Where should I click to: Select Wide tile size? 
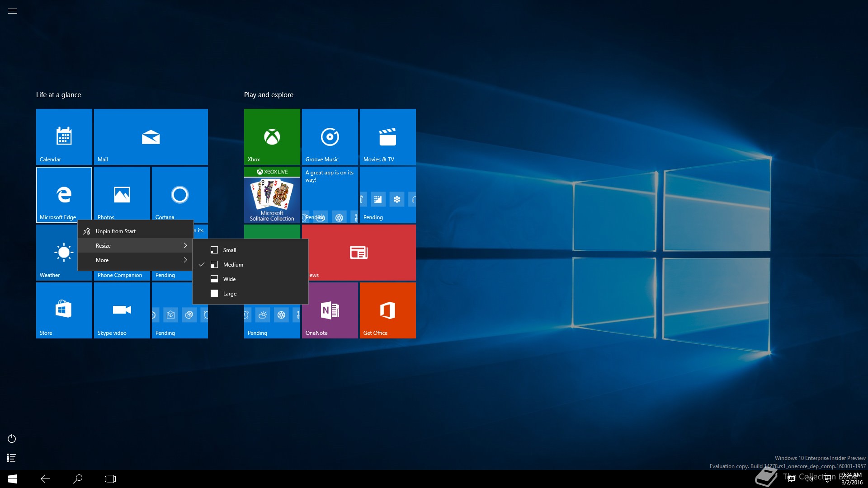(x=250, y=279)
